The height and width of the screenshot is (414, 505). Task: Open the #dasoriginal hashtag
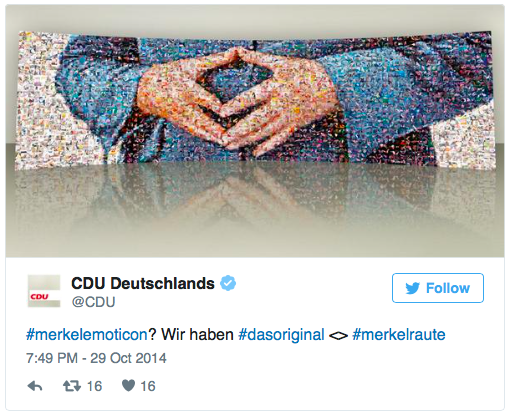pyautogui.click(x=281, y=335)
